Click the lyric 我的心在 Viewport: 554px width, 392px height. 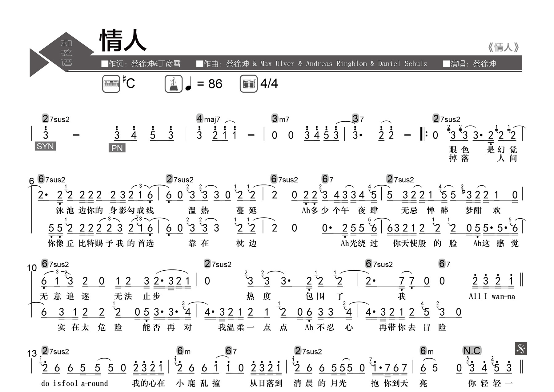(x=149, y=383)
